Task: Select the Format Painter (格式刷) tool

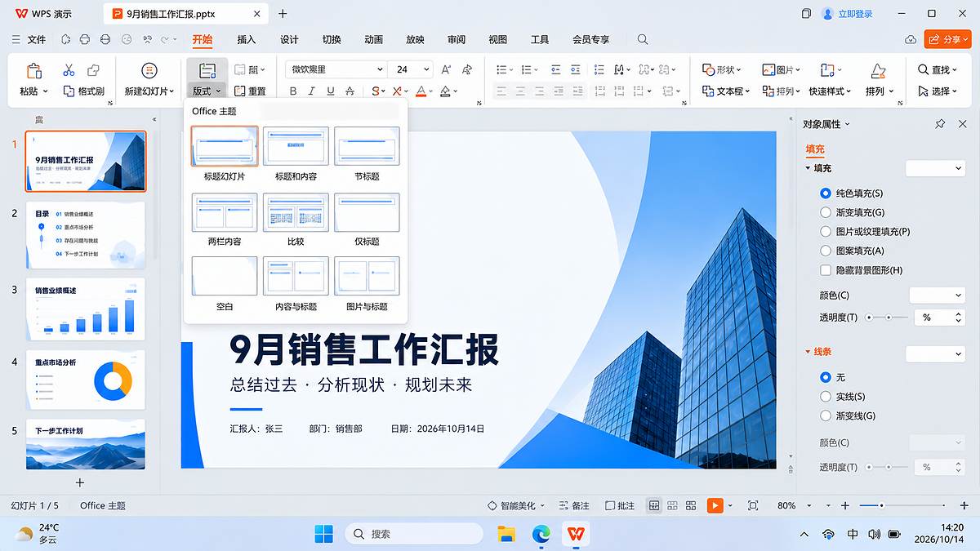Action: point(84,91)
